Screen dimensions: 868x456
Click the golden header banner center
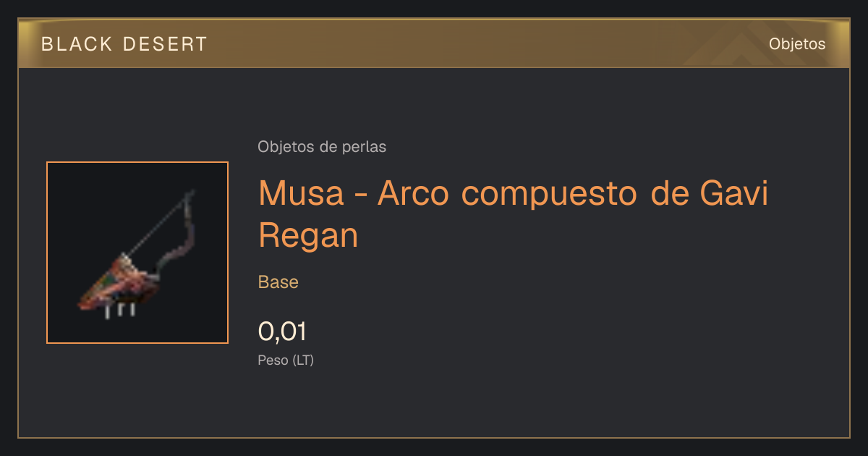[434, 44]
